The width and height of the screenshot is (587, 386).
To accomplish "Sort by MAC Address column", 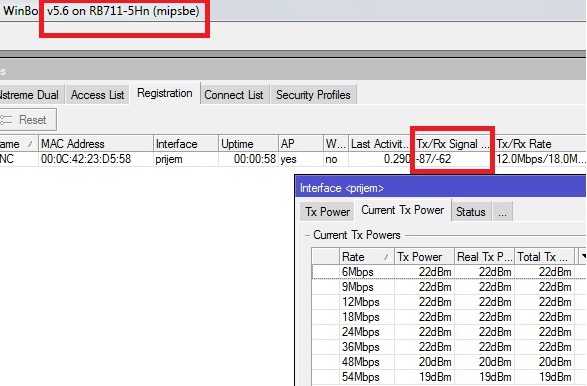I will tap(95, 144).
